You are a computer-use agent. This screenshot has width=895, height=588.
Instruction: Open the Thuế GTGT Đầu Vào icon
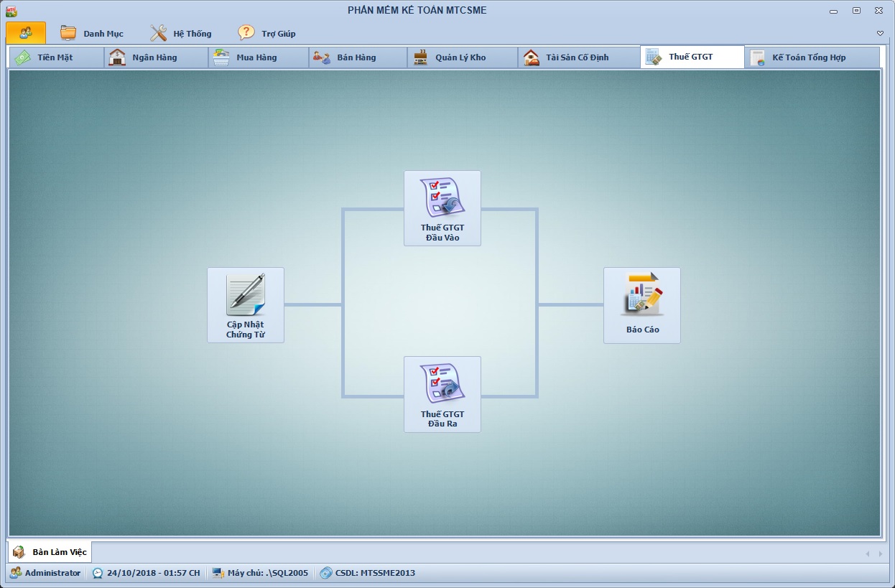[442, 198]
